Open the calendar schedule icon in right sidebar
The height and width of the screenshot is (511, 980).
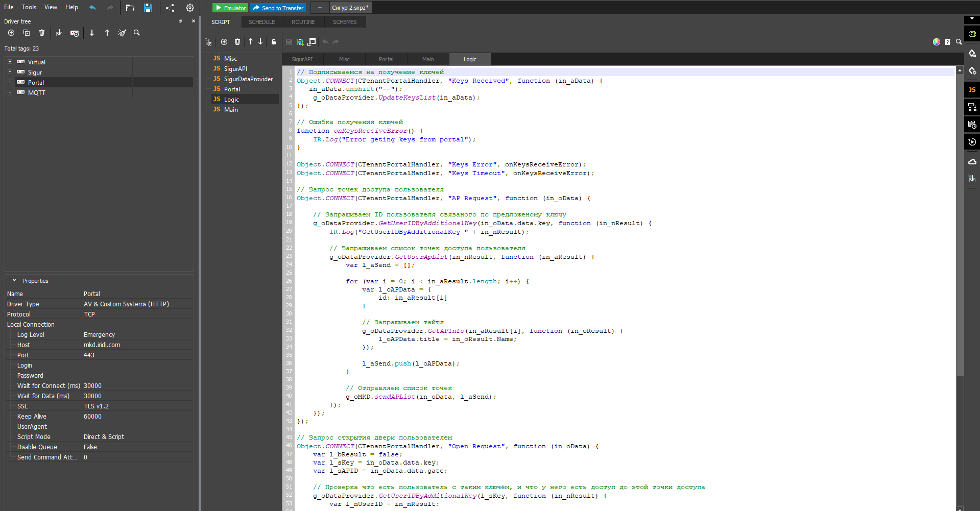pyautogui.click(x=972, y=125)
